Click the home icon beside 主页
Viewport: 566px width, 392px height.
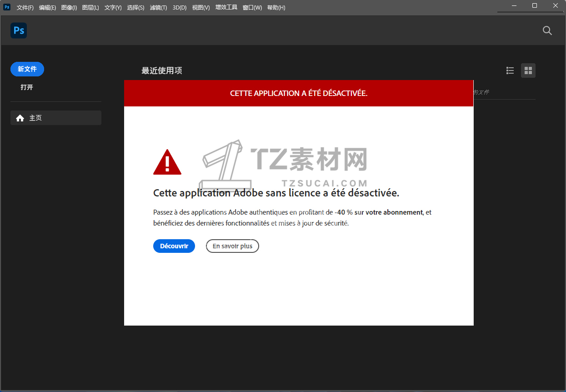[x=20, y=118]
